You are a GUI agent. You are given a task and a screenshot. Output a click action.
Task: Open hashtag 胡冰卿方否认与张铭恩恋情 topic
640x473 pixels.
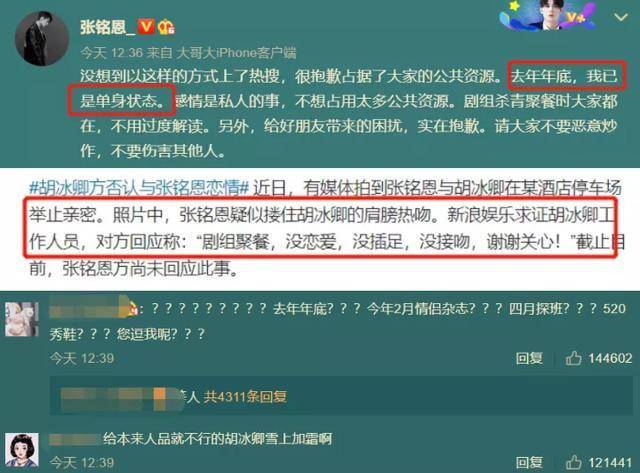tap(139, 188)
